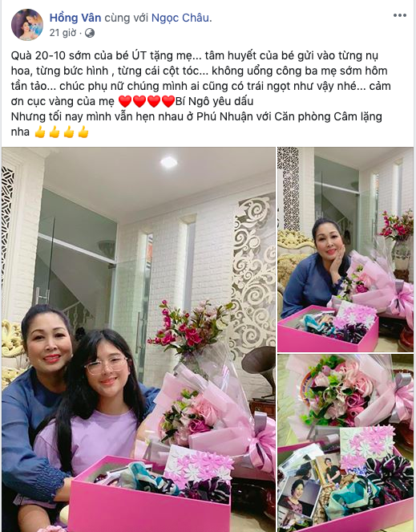Viewport: 416px width, 532px height.
Task: Click the 'Bí Ngô yêu dấu' text
Action: [x=215, y=101]
